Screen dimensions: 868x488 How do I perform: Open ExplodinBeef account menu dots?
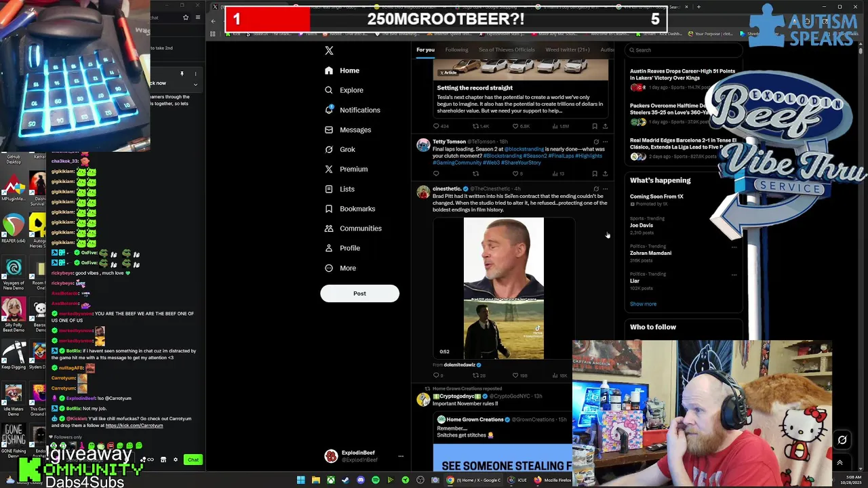tap(401, 456)
